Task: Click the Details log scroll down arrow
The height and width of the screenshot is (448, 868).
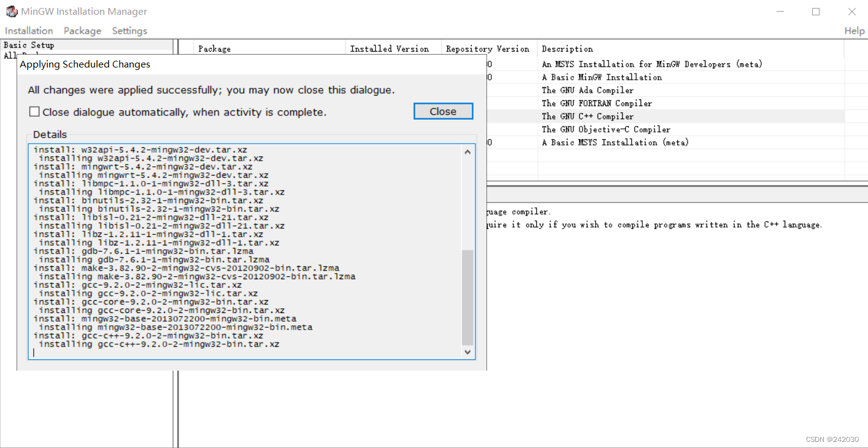Action: coord(467,352)
